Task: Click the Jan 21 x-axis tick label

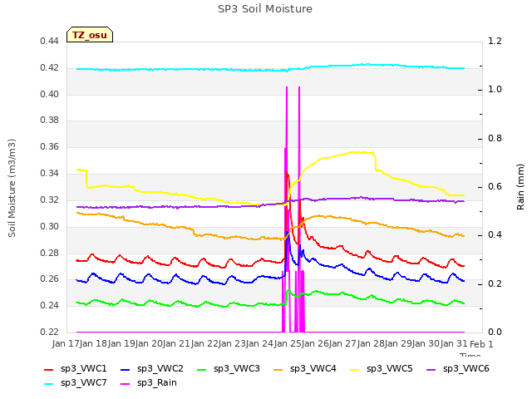Action: [x=177, y=344]
